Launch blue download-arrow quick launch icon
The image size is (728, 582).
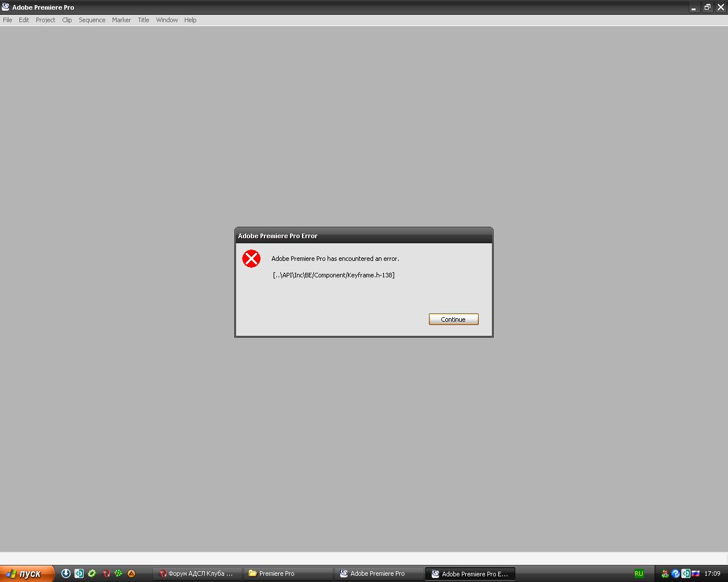pyautogui.click(x=66, y=573)
